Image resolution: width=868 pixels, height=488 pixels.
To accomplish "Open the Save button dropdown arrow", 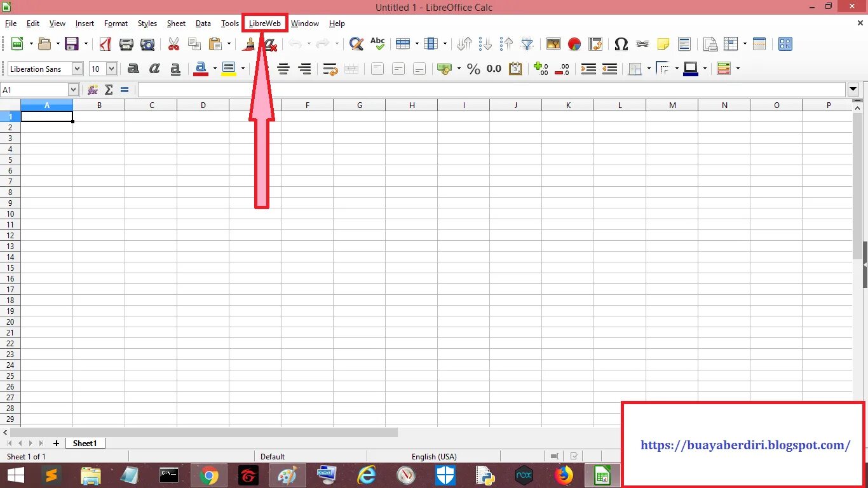I will (x=85, y=44).
